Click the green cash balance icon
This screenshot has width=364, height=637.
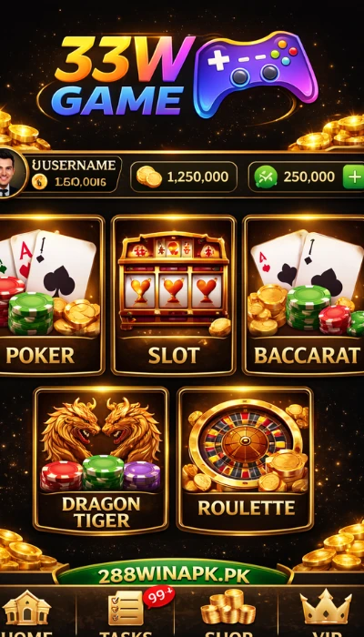266,177
